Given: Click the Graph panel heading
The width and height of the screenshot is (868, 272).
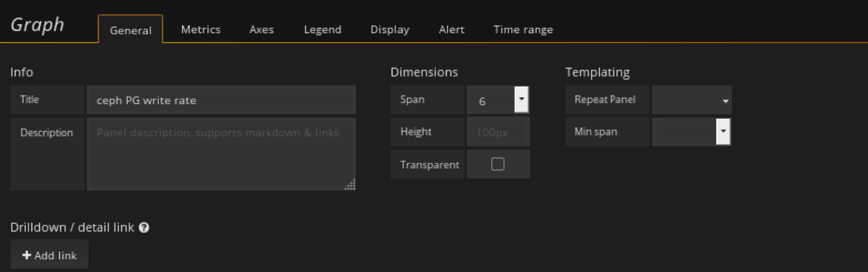Looking at the screenshot, I should 37,25.
